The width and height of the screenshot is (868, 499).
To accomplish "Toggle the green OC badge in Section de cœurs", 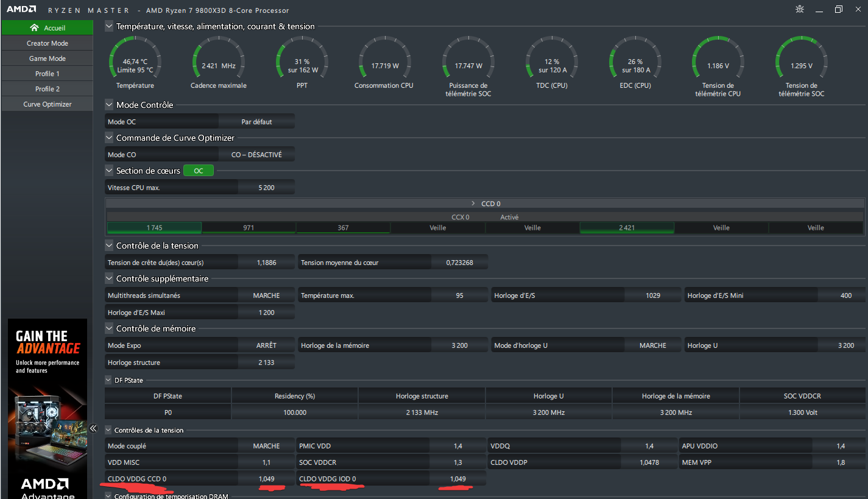I will tap(198, 171).
